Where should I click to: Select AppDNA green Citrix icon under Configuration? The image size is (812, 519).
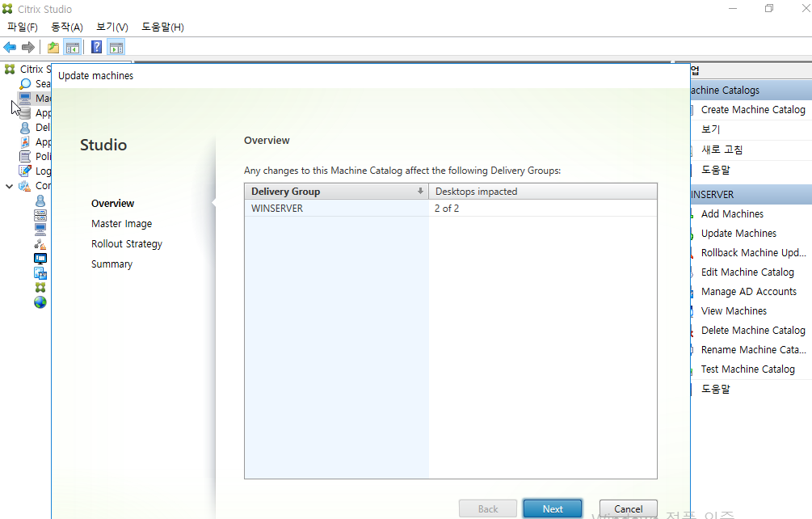40,288
